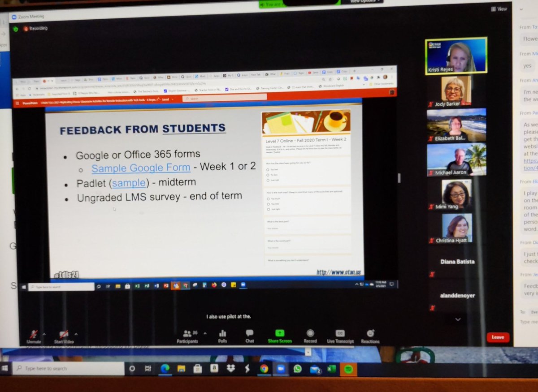538x392 pixels.
Task: Click 'Google or Office 365 forms' bullet text
Action: click(x=138, y=155)
